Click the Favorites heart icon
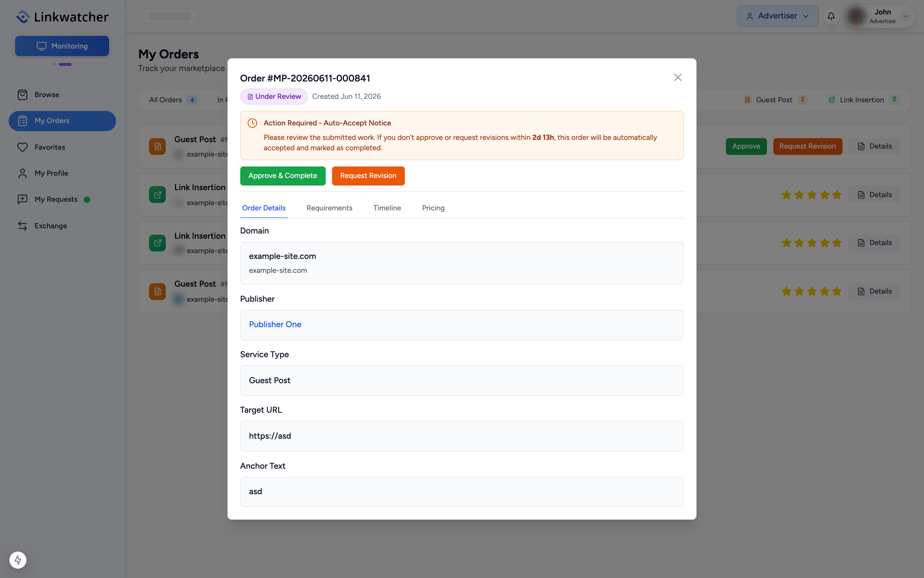 [x=23, y=147]
